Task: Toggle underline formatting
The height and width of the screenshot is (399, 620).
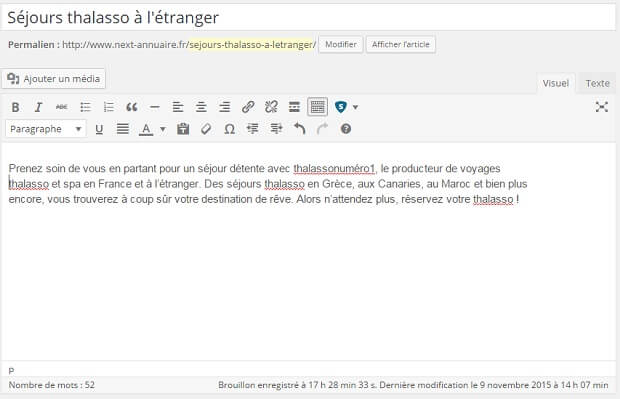Action: click(x=99, y=129)
